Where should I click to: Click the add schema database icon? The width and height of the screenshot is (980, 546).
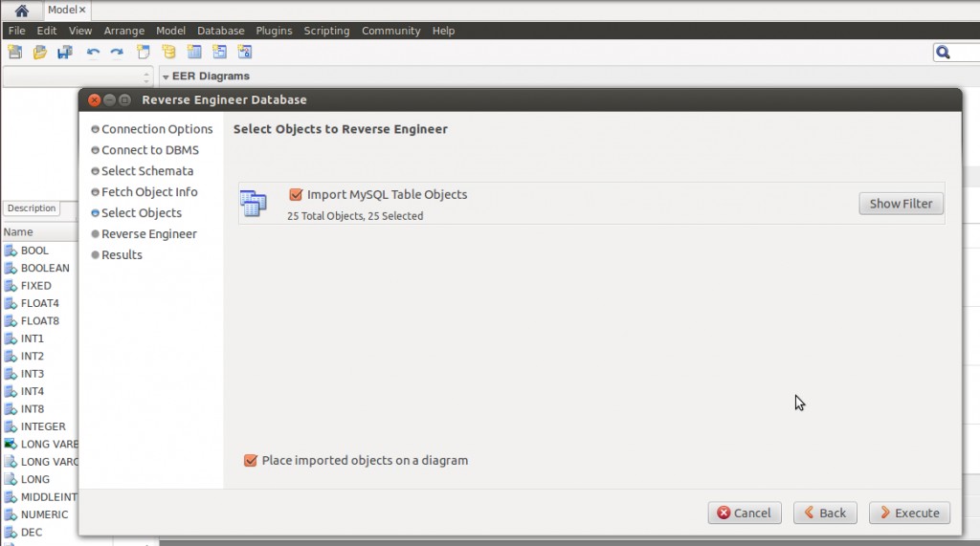pyautogui.click(x=168, y=52)
